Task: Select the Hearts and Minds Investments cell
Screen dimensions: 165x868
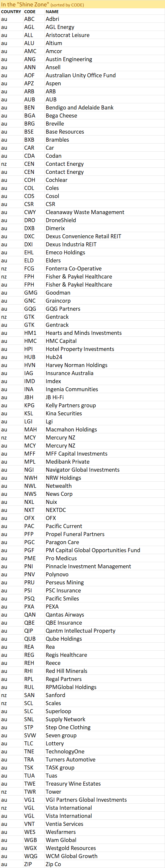Action: 105,333
